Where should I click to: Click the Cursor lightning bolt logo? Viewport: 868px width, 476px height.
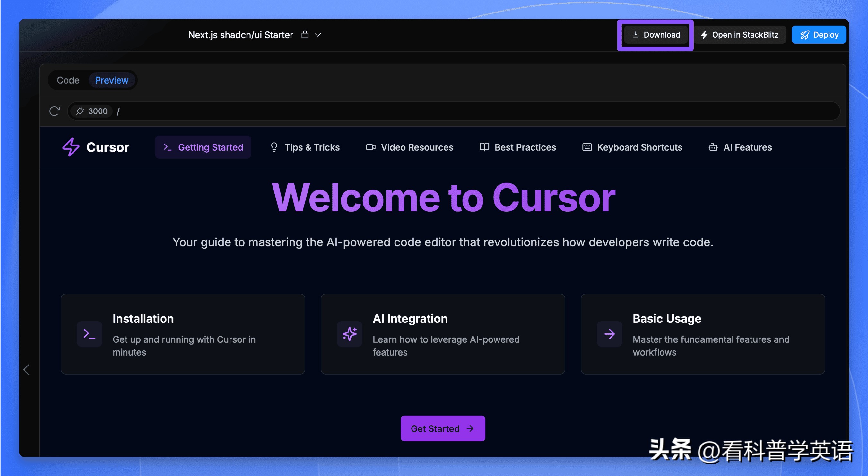pos(71,147)
